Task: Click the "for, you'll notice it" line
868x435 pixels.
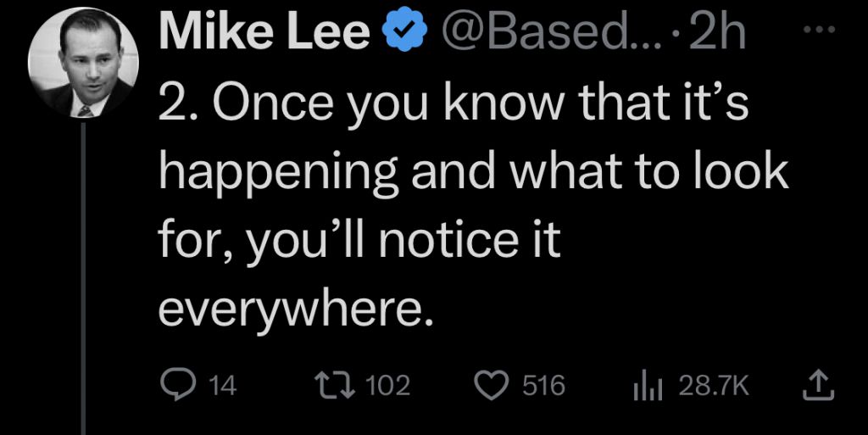Action: [359, 242]
